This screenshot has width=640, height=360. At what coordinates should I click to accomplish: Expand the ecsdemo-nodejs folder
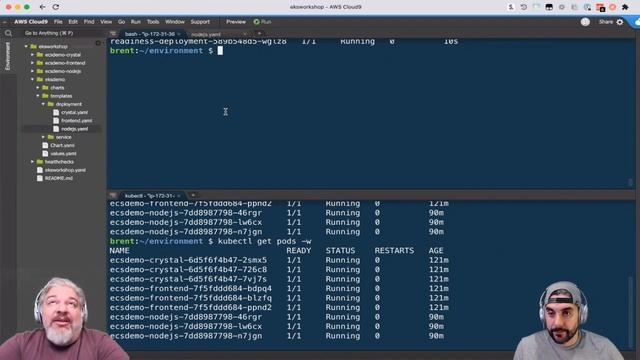tap(32, 71)
